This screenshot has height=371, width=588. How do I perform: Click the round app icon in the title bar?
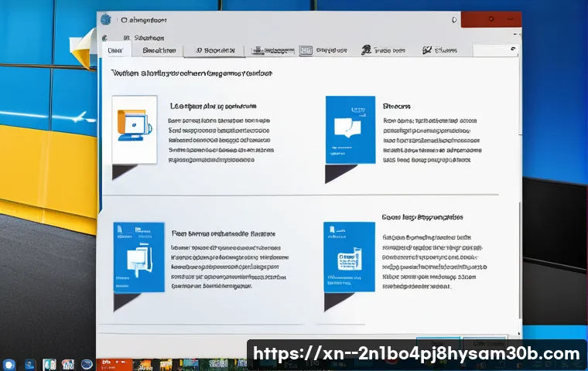point(105,19)
